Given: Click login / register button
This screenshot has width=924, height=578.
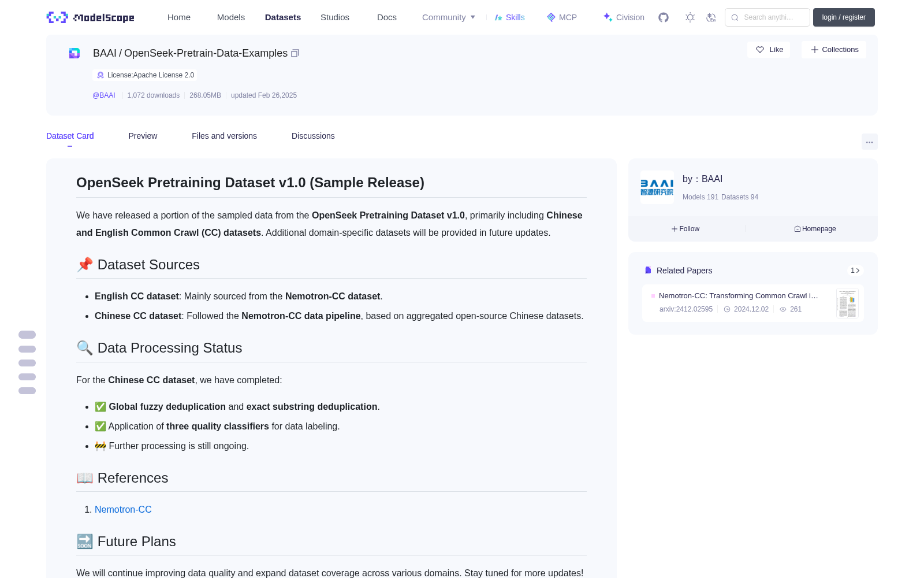Looking at the screenshot, I should point(844,17).
